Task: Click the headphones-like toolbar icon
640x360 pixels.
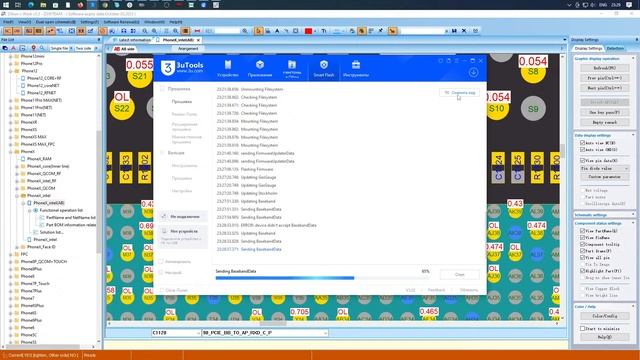Action: [124, 31]
